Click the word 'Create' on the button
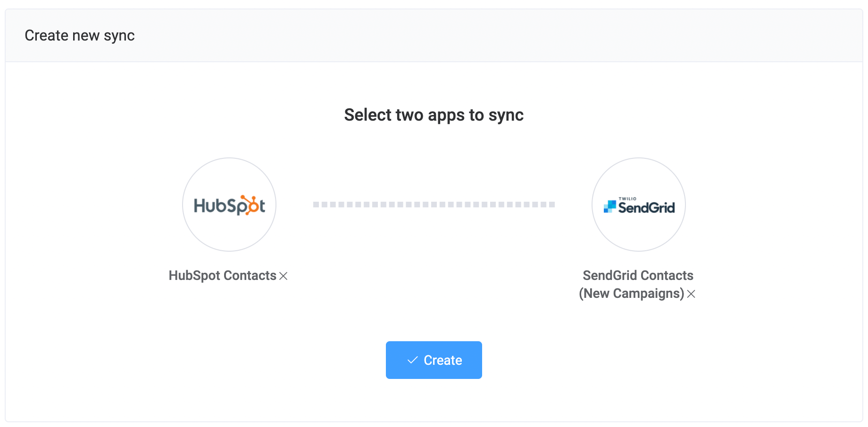 coord(443,360)
